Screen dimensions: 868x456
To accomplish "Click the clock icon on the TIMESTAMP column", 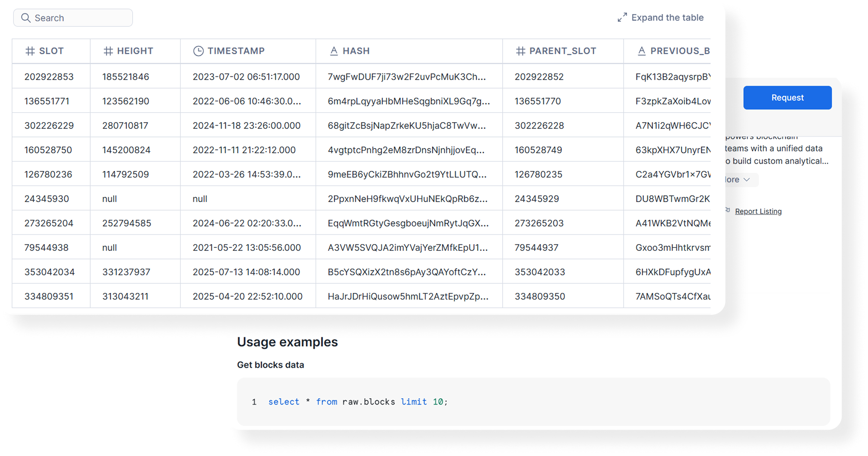I will pyautogui.click(x=198, y=51).
